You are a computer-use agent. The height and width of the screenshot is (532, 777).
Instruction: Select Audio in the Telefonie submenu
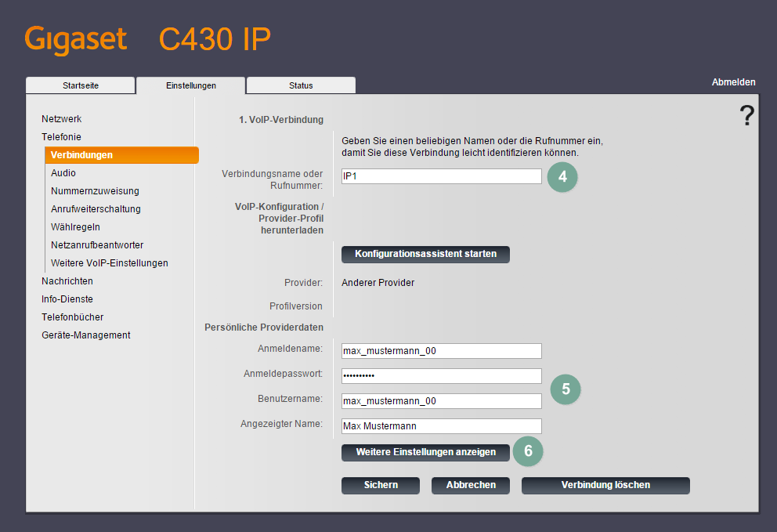pyautogui.click(x=63, y=173)
